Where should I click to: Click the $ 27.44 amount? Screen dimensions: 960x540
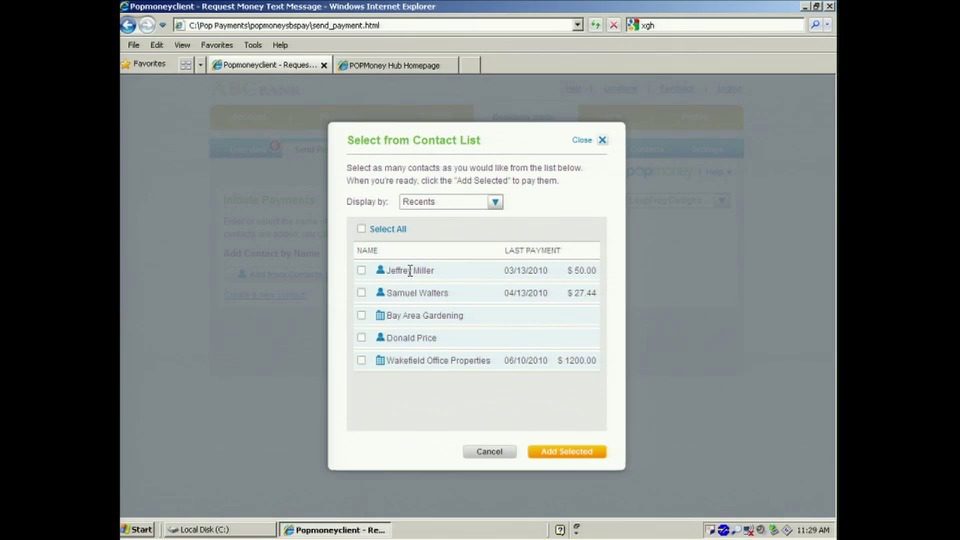point(582,293)
